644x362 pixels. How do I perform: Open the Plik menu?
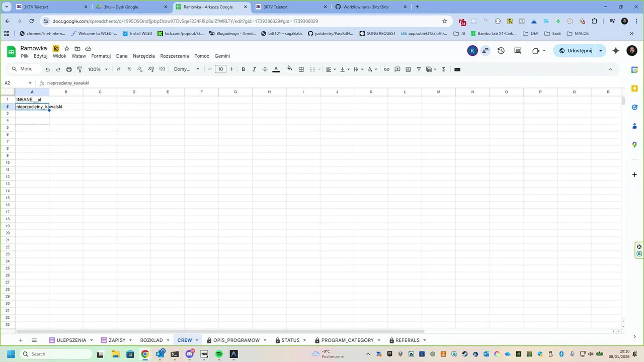pyautogui.click(x=25, y=56)
